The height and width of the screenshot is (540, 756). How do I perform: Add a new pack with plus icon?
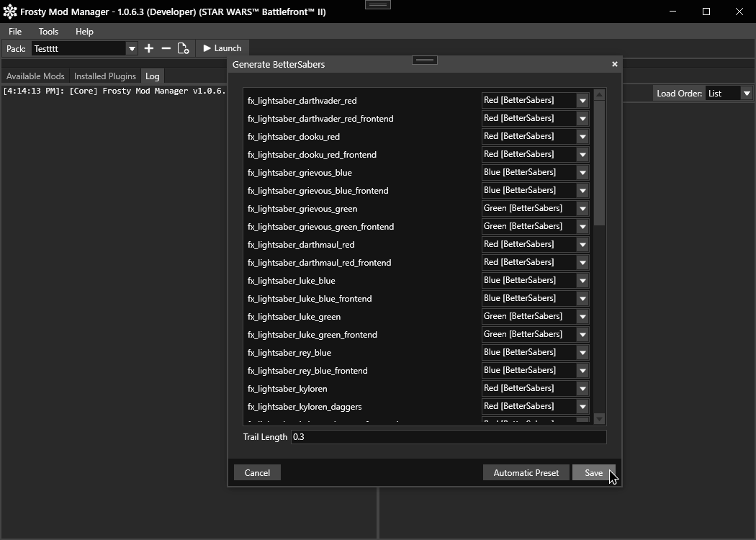coord(149,48)
